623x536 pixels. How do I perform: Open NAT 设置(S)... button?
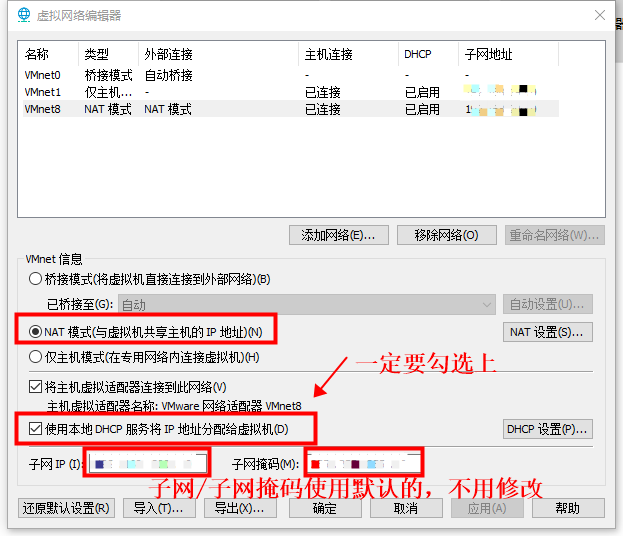(548, 332)
